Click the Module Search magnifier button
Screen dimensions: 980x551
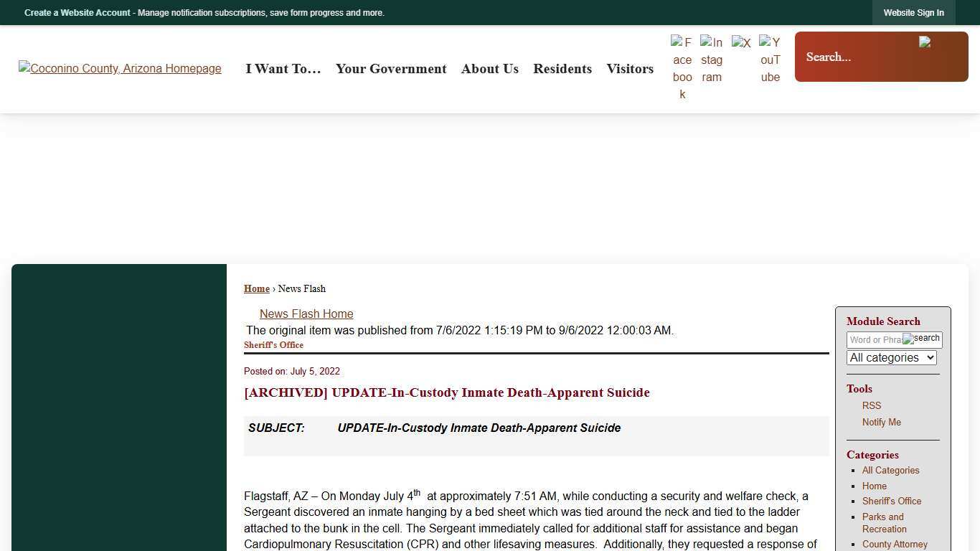click(922, 339)
